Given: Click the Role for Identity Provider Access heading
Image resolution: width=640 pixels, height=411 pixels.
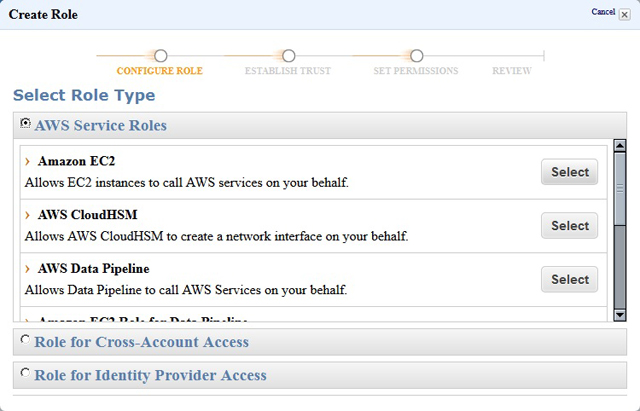Looking at the screenshot, I should pos(150,375).
